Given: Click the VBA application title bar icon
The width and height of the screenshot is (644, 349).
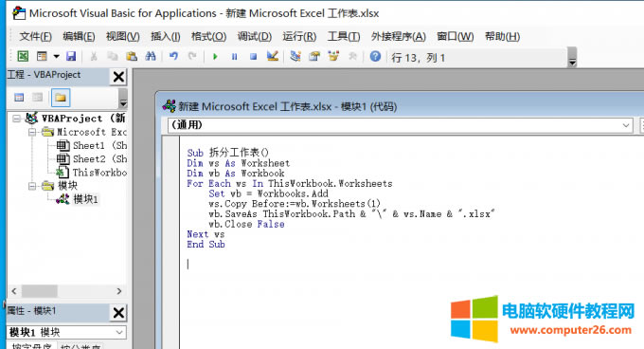Looking at the screenshot, I should click(19, 13).
